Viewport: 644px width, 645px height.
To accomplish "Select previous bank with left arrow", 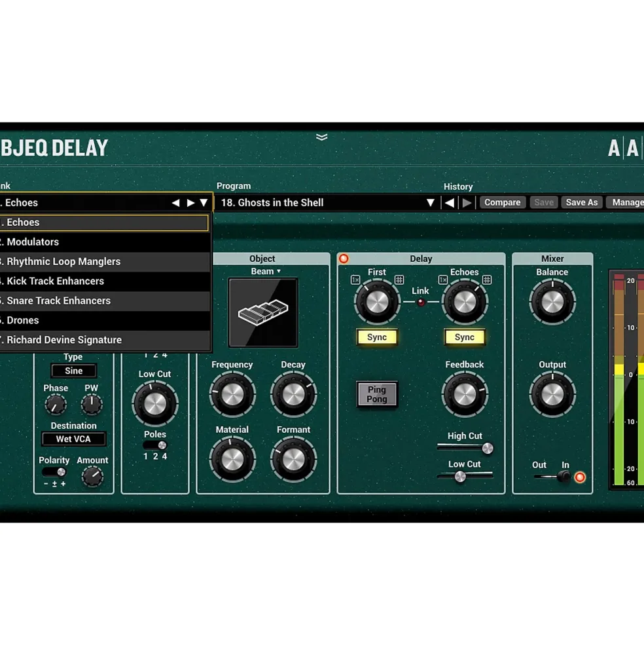I will click(x=175, y=203).
